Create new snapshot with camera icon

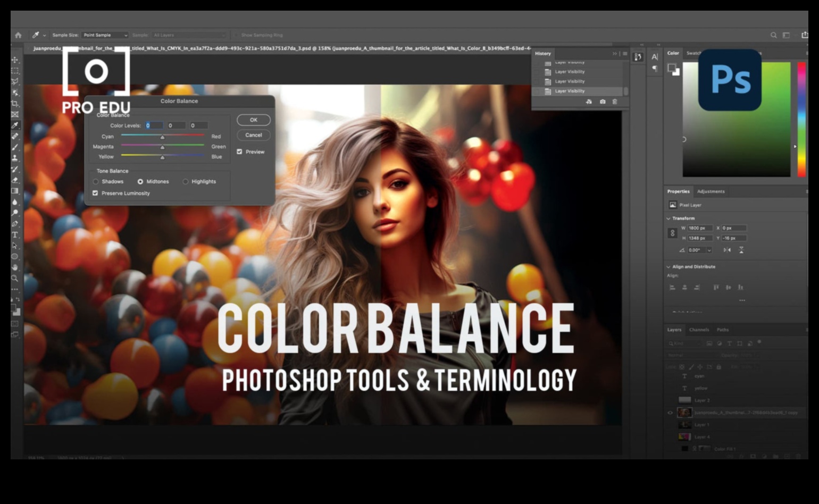(x=603, y=102)
